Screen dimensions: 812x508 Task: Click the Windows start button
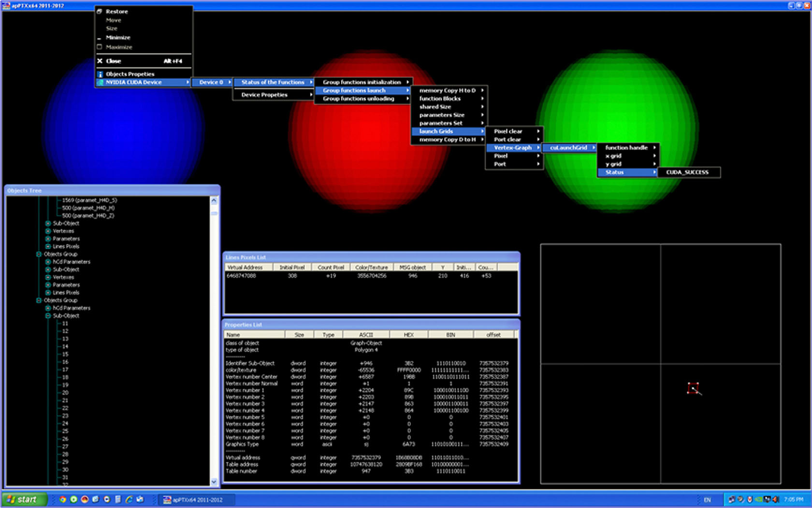pos(24,499)
